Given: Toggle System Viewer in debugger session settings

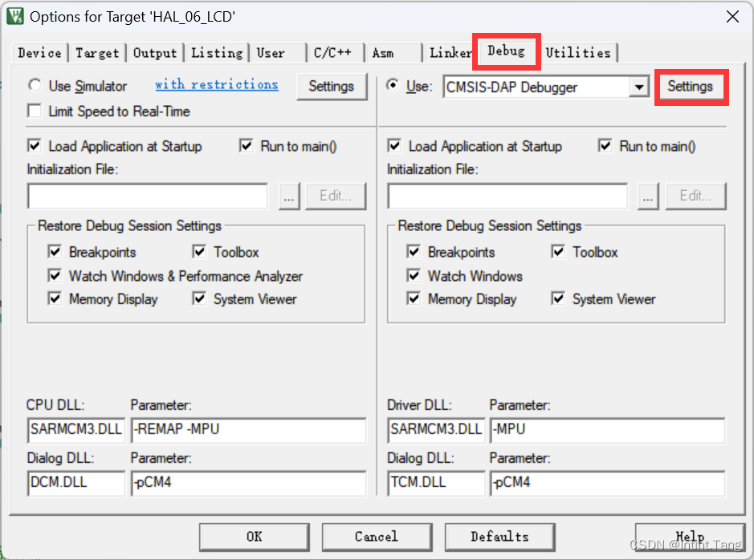Looking at the screenshot, I should click(558, 299).
